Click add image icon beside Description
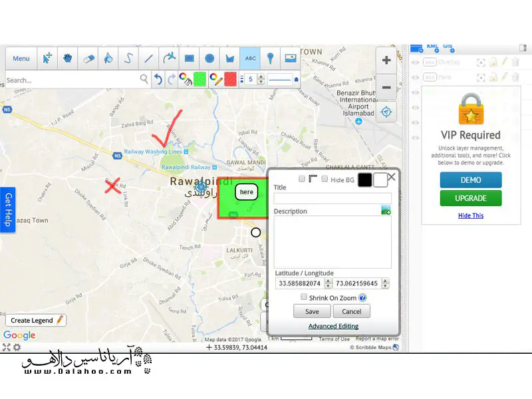The width and height of the screenshot is (532, 399). (x=386, y=210)
